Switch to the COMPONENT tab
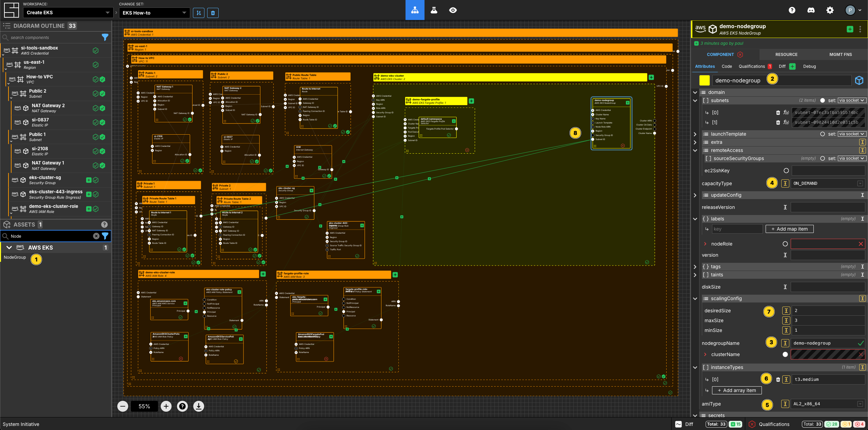The image size is (868, 430). 720,55
